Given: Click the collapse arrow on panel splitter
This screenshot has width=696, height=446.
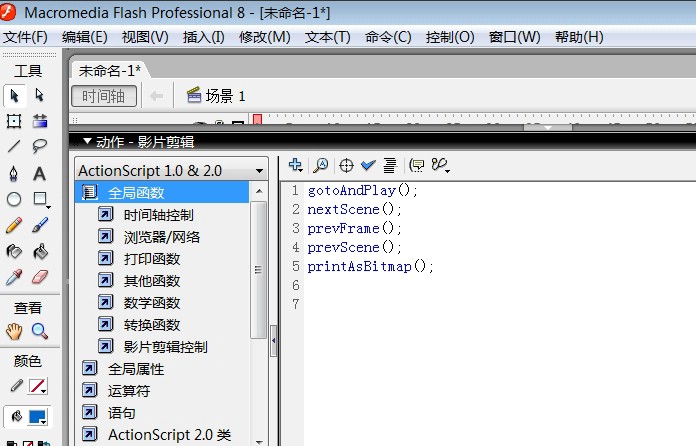Looking at the screenshot, I should coord(273,340).
